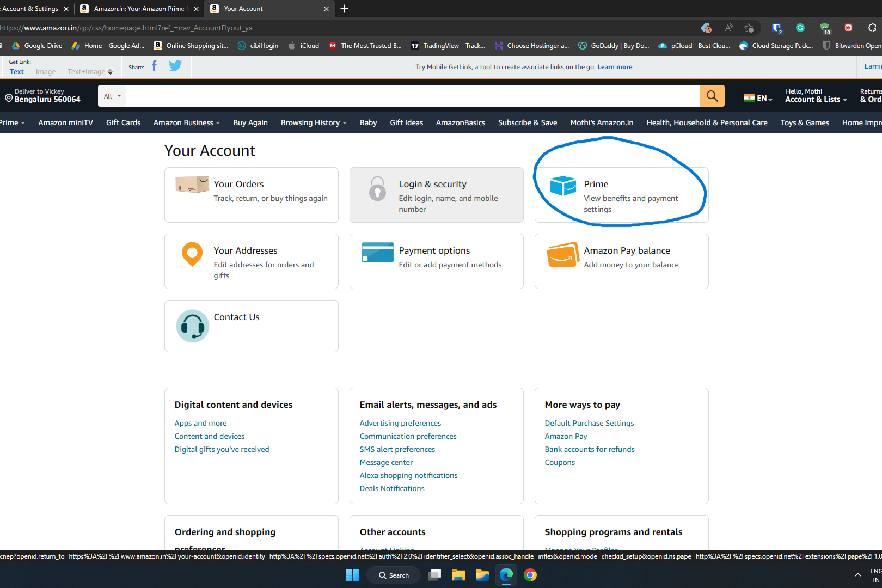The width and height of the screenshot is (882, 588).
Task: Go to Buy Again nav item
Action: [250, 123]
